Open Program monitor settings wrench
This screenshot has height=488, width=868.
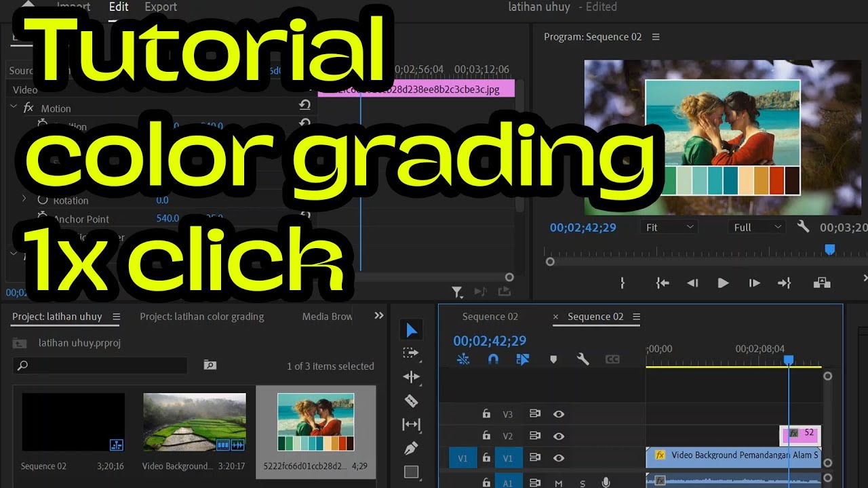(804, 227)
